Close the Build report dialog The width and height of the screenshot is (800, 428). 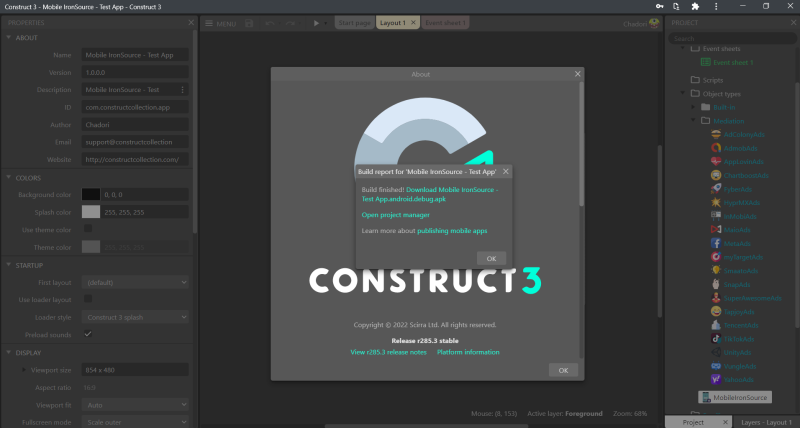506,171
